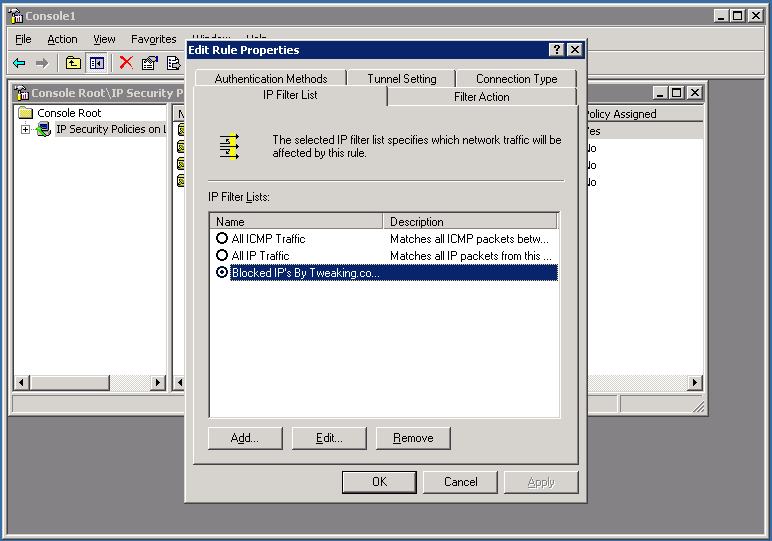Expand the IP Security Policies tree node
The image size is (772, 541).
click(26, 130)
